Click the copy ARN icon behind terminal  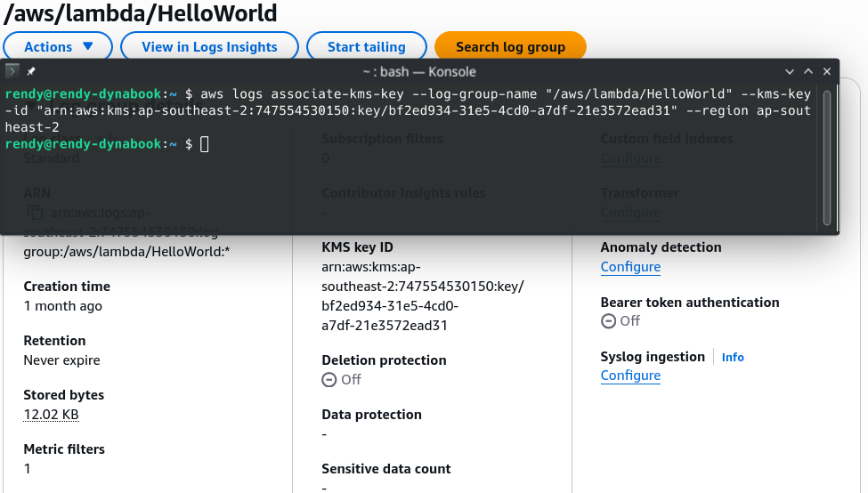coord(35,212)
